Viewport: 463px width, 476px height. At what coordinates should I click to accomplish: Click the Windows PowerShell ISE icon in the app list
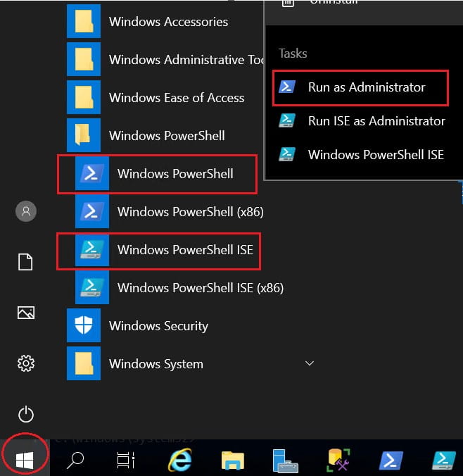click(92, 249)
